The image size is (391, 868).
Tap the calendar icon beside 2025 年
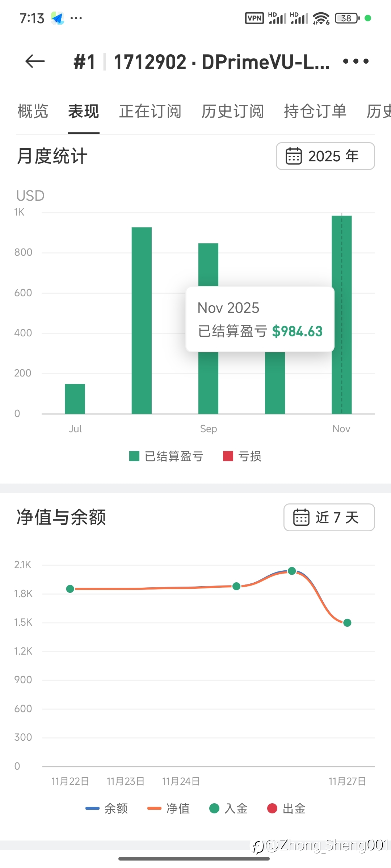tap(294, 156)
